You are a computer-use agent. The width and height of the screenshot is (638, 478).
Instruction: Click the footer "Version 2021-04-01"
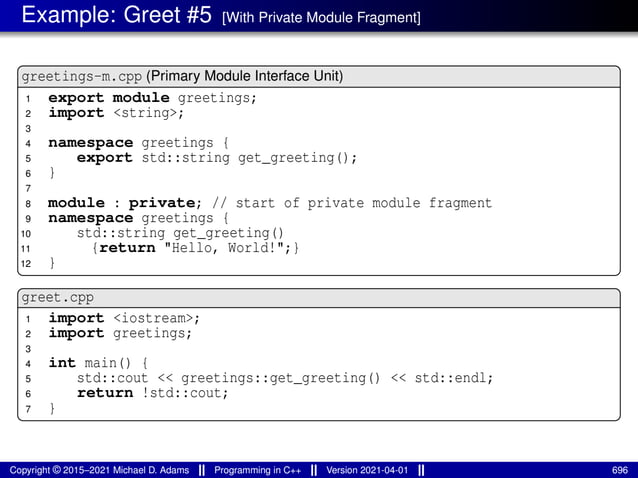pos(367,470)
